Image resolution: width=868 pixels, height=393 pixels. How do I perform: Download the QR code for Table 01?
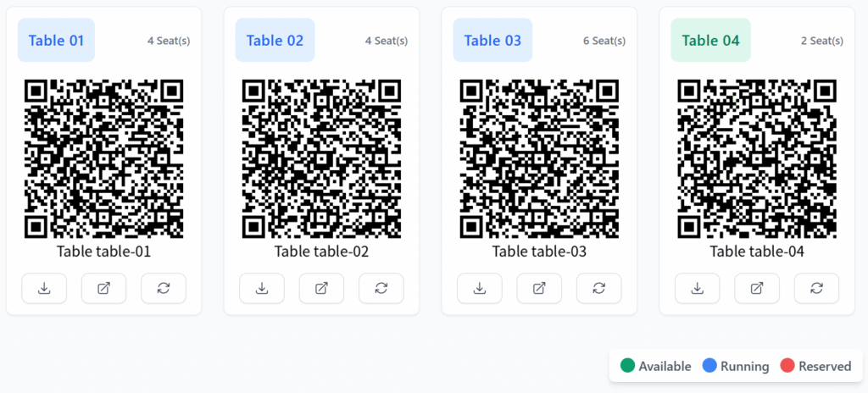point(44,288)
